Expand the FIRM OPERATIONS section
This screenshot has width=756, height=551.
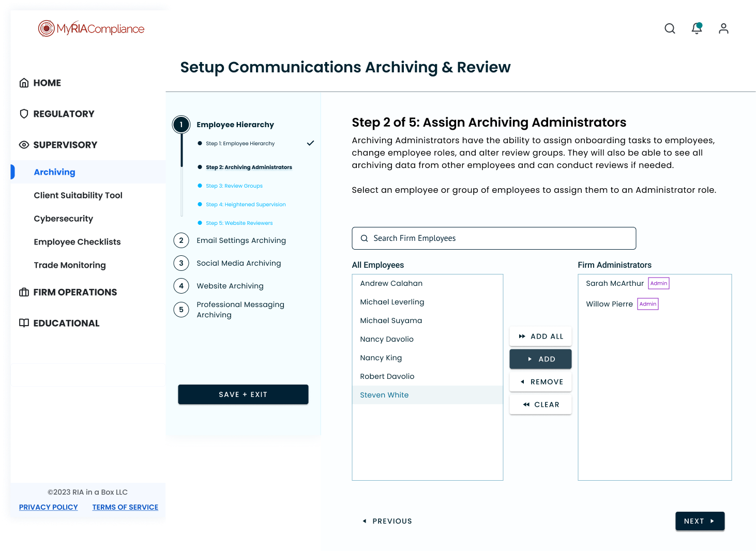(75, 292)
